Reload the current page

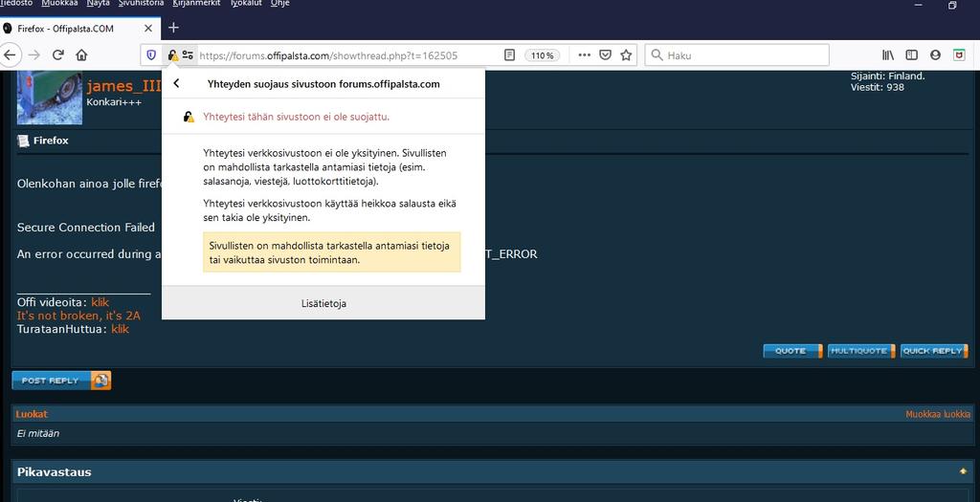[x=57, y=55]
